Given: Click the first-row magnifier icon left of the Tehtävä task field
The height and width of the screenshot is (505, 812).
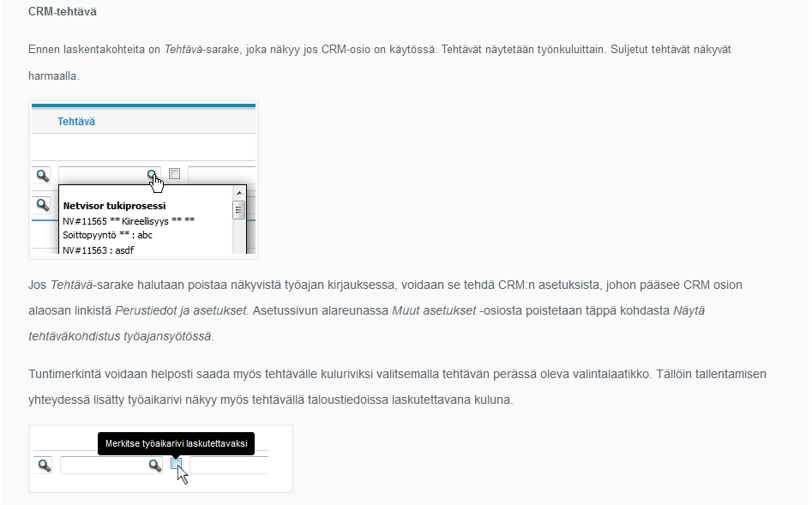Looking at the screenshot, I should (x=43, y=176).
